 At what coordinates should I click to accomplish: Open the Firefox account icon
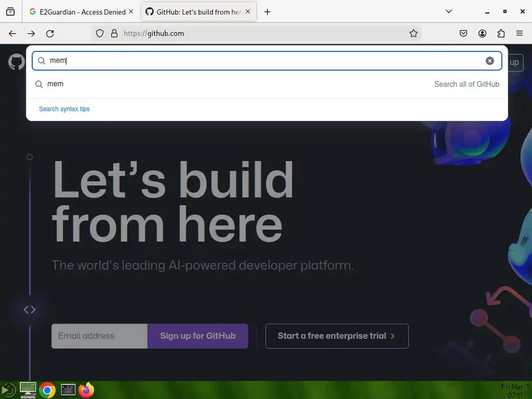[x=482, y=33]
